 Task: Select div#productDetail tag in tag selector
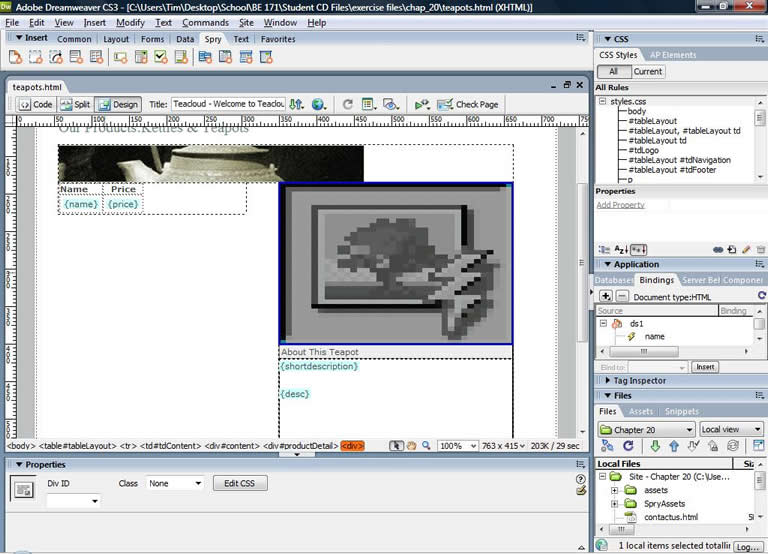click(300, 446)
